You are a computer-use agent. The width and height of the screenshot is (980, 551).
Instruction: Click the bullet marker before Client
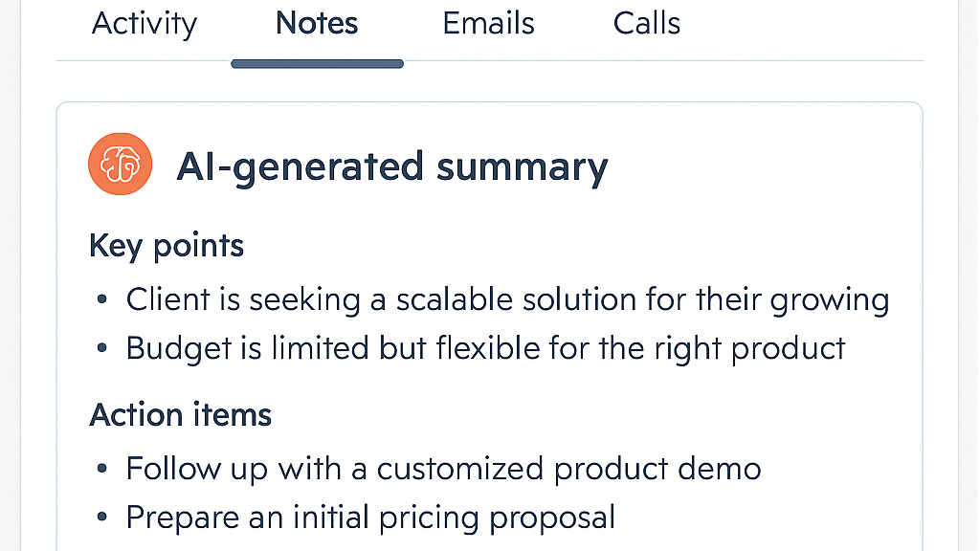(101, 299)
